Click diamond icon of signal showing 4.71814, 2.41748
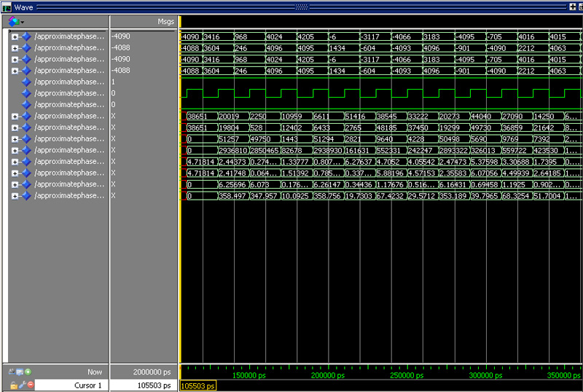Image resolution: width=583 pixels, height=392 pixels. pyautogui.click(x=26, y=173)
